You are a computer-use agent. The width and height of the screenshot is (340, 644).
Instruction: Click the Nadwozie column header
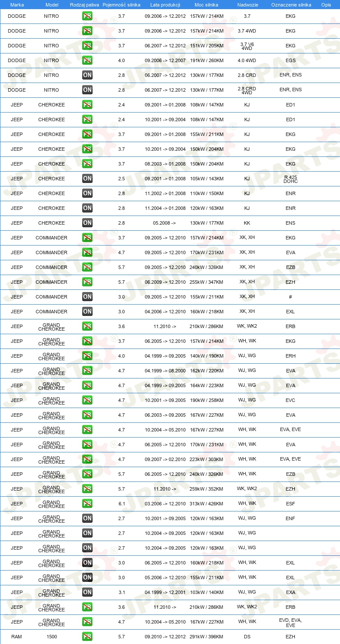[247, 5]
